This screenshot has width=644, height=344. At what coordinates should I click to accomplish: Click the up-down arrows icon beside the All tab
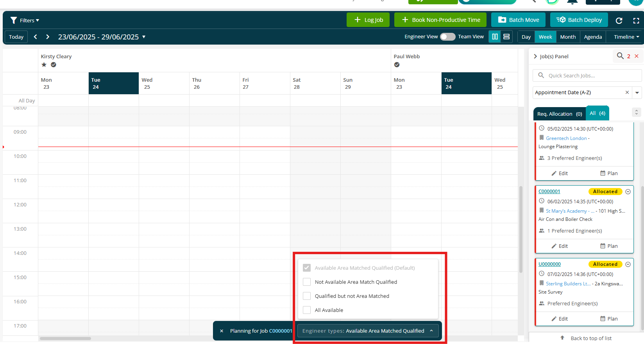(x=636, y=112)
